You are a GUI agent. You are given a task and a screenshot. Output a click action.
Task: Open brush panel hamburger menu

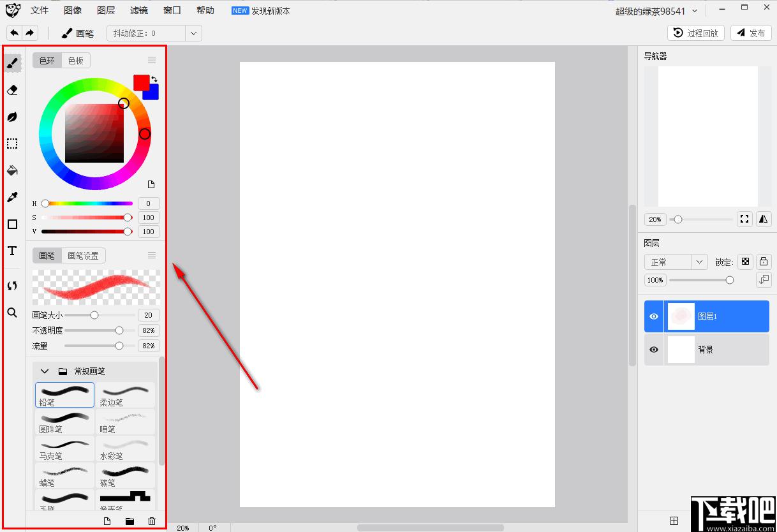(152, 255)
